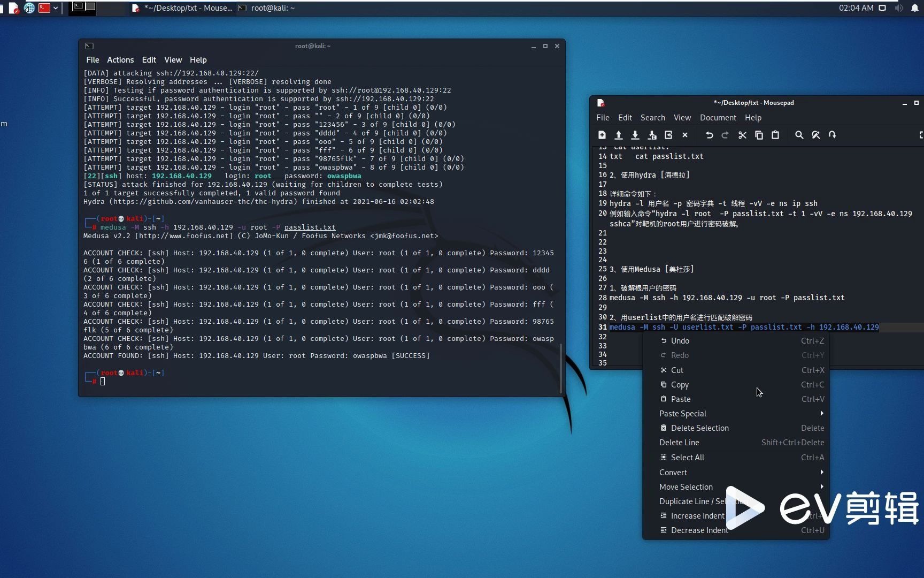Choose Delete Selection in context menu

tap(736, 428)
